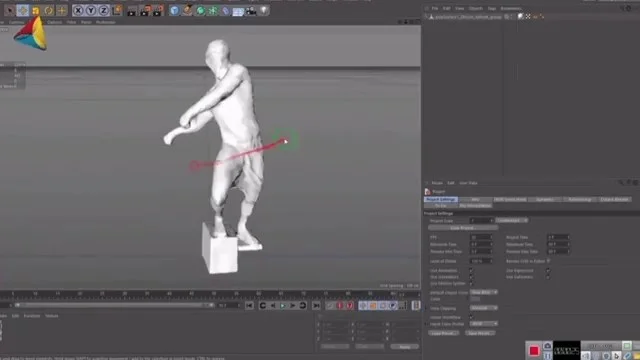
Task: Add a camera object from toolbar
Action: tap(251, 11)
